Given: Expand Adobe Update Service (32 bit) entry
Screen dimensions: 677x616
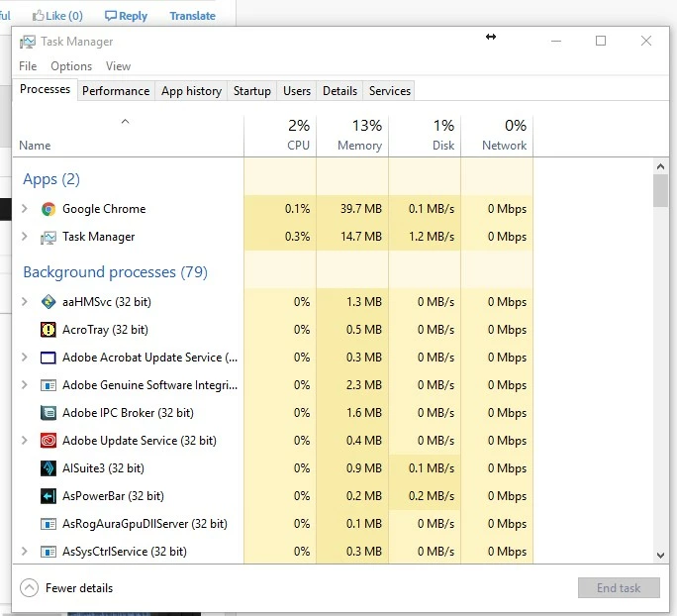Looking at the screenshot, I should (25, 440).
